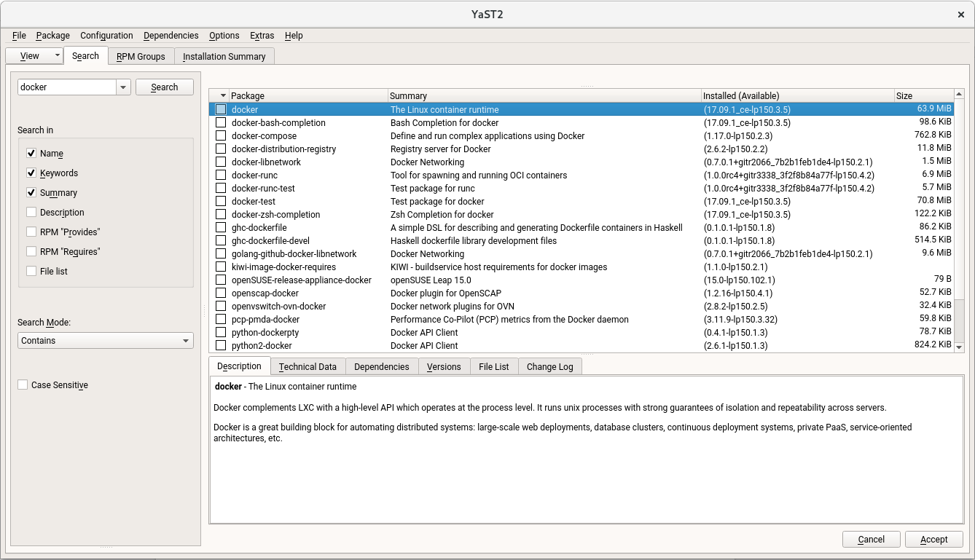
Task: Click the status column sort arrow header
Action: point(219,95)
